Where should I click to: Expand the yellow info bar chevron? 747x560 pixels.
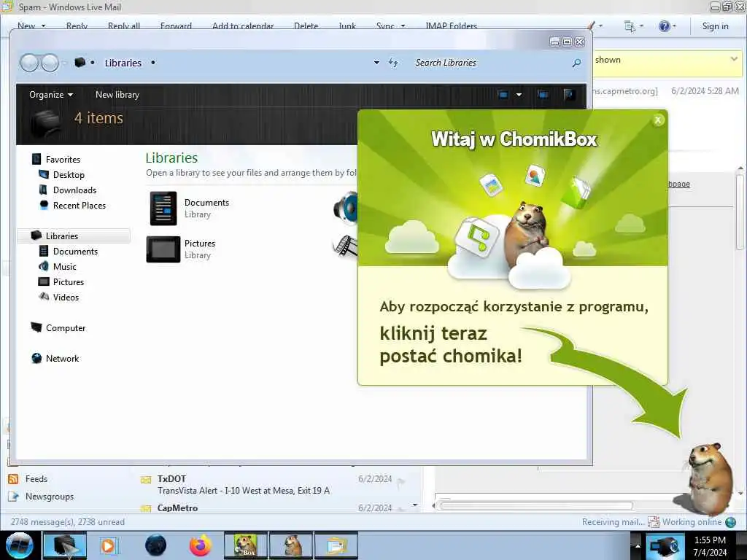pos(734,59)
